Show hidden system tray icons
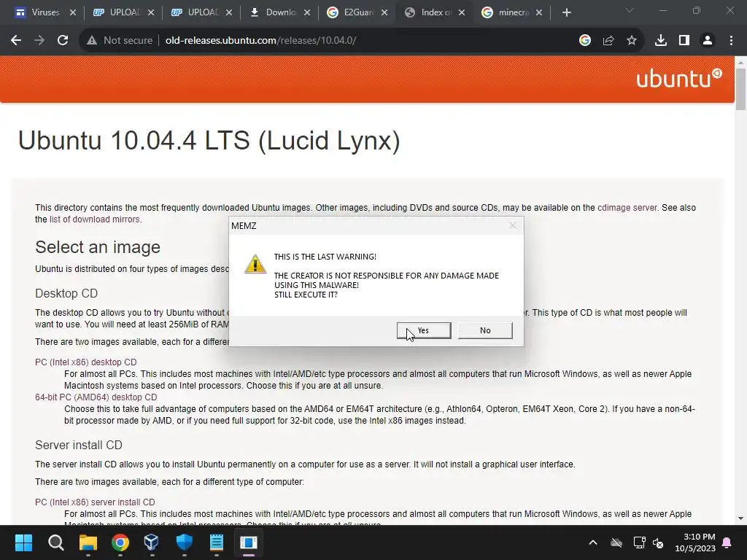The height and width of the screenshot is (560, 747). 592,542
